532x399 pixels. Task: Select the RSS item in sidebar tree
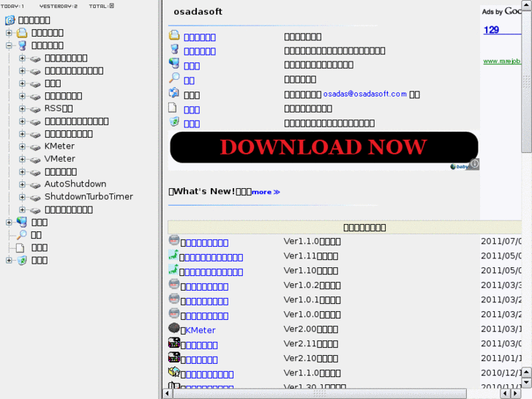(59, 108)
